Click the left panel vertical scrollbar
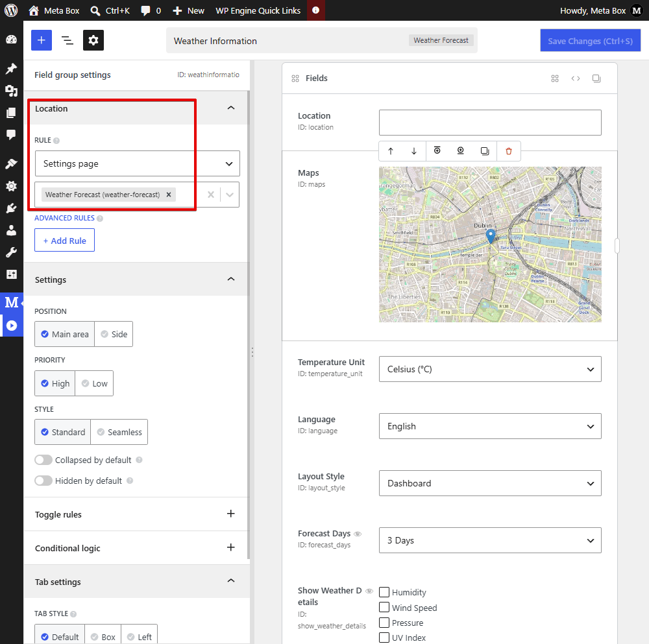 [x=249, y=325]
